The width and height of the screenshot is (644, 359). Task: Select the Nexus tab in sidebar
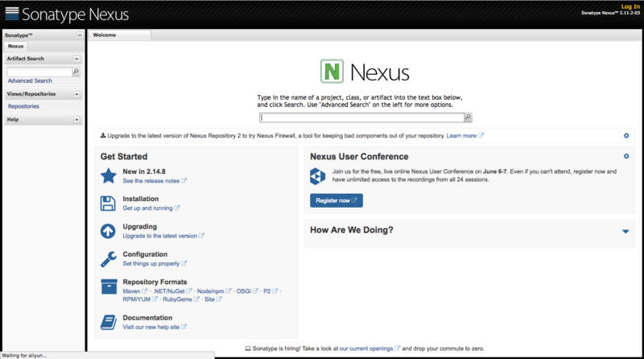pos(16,46)
